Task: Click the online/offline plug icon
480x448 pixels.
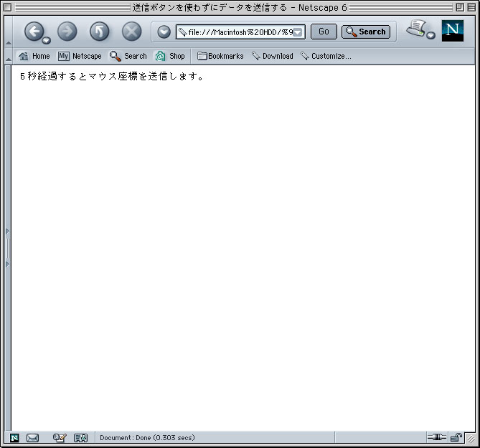Action: 436,437
